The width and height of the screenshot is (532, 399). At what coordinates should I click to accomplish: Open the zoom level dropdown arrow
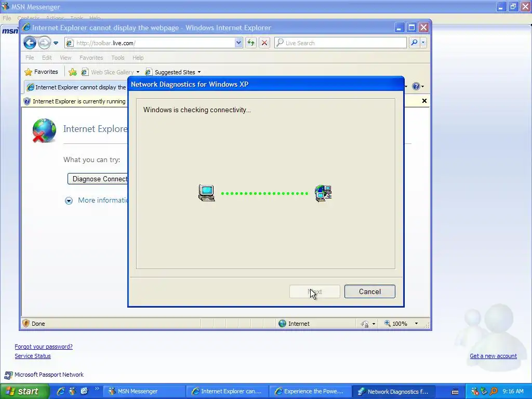click(x=416, y=324)
